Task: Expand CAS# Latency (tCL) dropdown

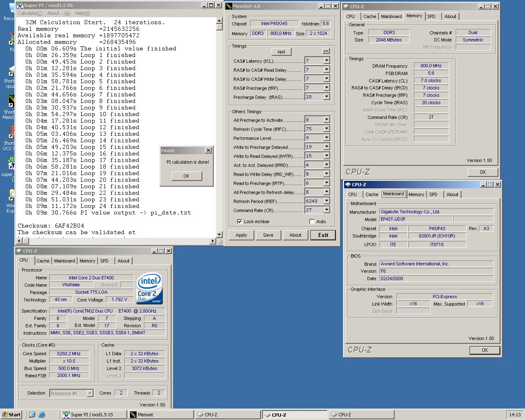Action: coord(326,61)
